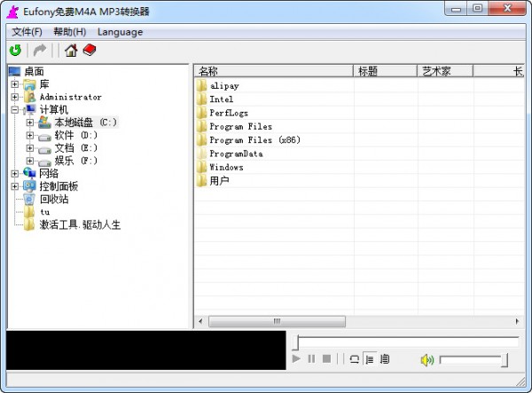Select the 网络 network icon
Image resolution: width=532 pixels, height=393 pixels.
(29, 173)
